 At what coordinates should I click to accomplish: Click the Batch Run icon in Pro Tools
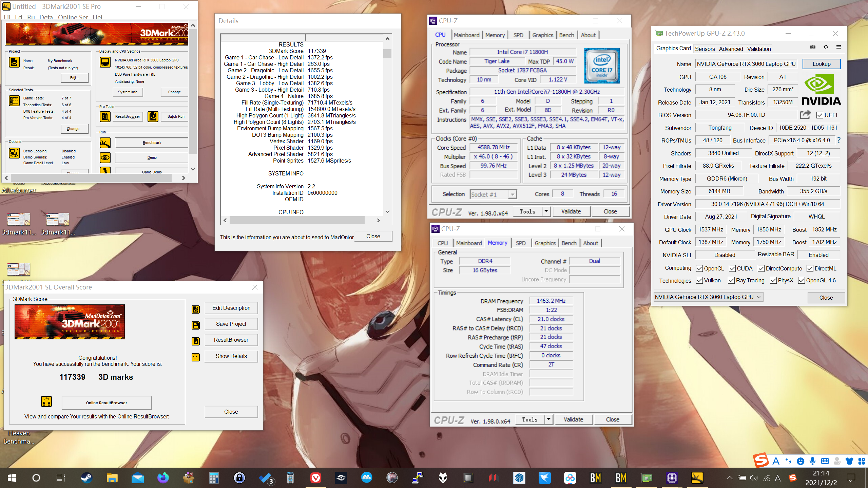pos(153,116)
